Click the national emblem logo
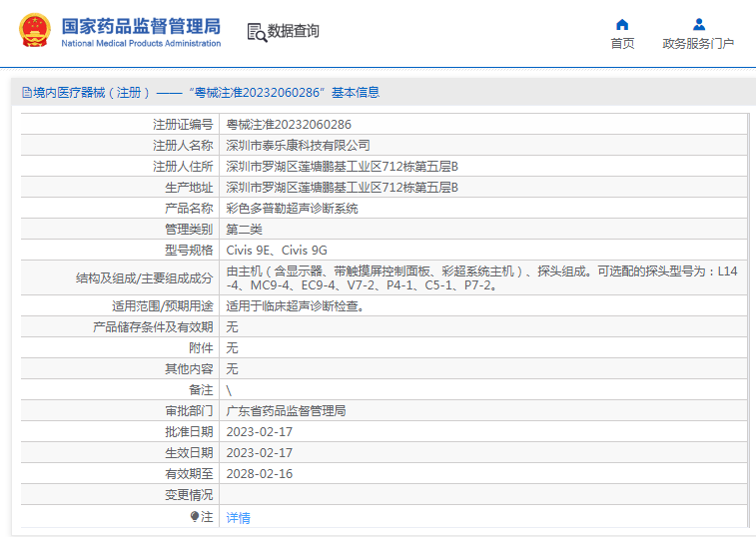Screen dimensions: 756x537 [35, 30]
